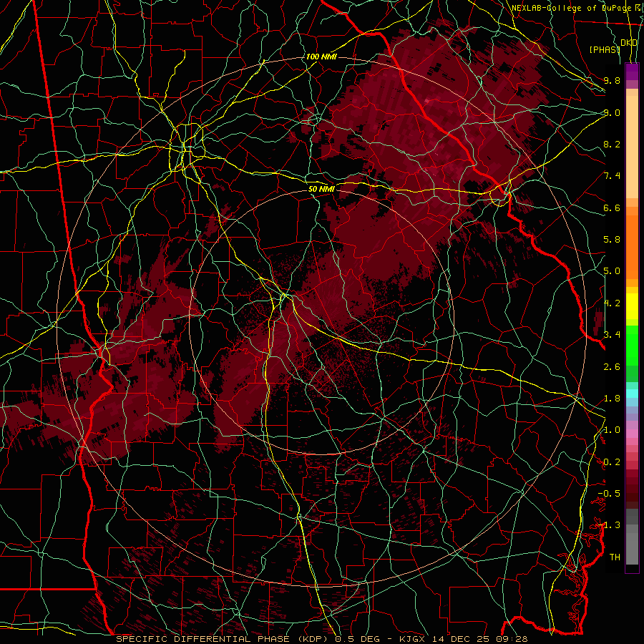
Task: Pick the bright green band of the scale
Action: click(632, 346)
